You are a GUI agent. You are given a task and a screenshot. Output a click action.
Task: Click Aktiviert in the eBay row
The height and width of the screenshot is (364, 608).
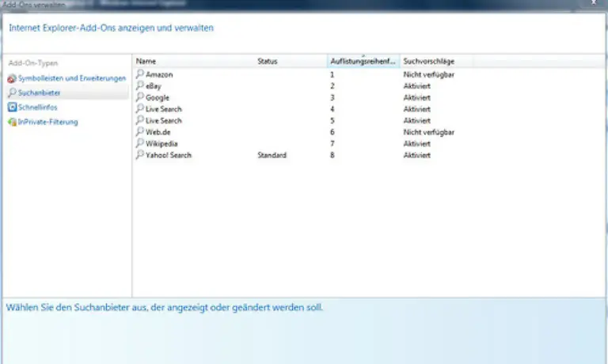coord(417,86)
